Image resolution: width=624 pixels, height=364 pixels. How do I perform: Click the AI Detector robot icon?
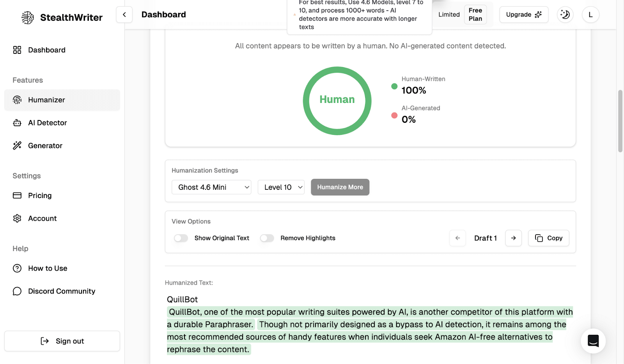17,123
